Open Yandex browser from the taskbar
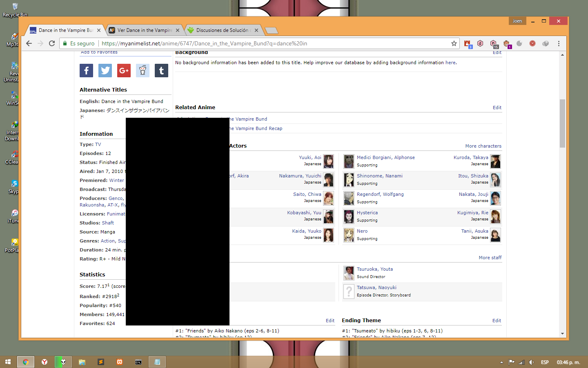This screenshot has height=368, width=588. (x=45, y=362)
